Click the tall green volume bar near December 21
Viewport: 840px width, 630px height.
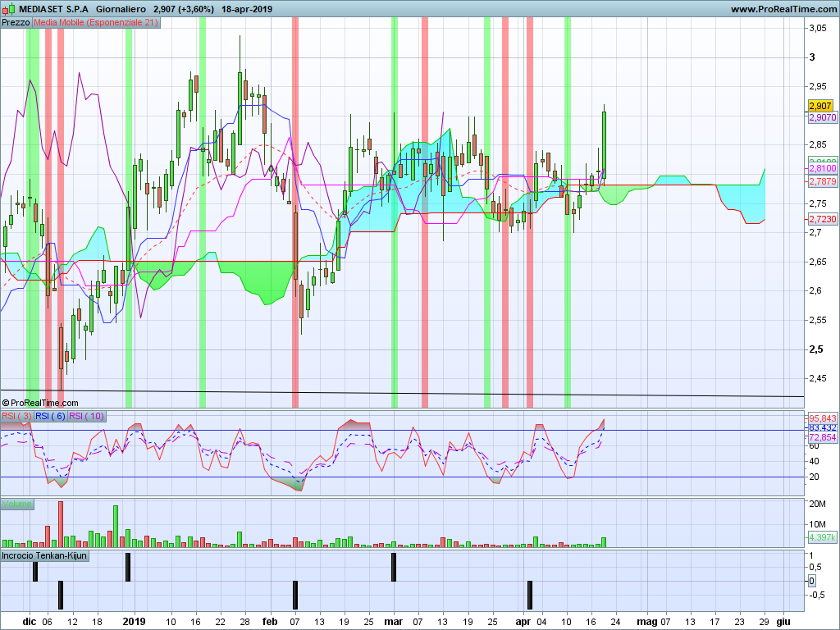point(116,526)
